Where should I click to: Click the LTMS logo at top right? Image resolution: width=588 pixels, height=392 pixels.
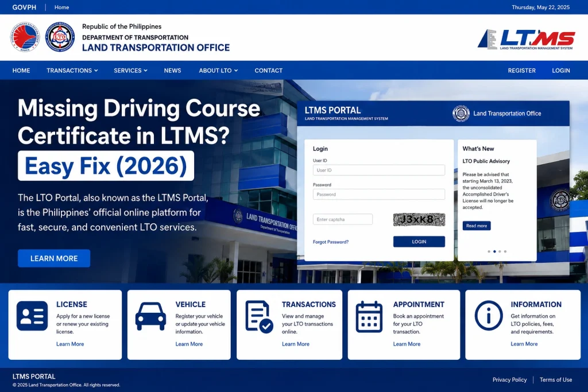coord(526,40)
